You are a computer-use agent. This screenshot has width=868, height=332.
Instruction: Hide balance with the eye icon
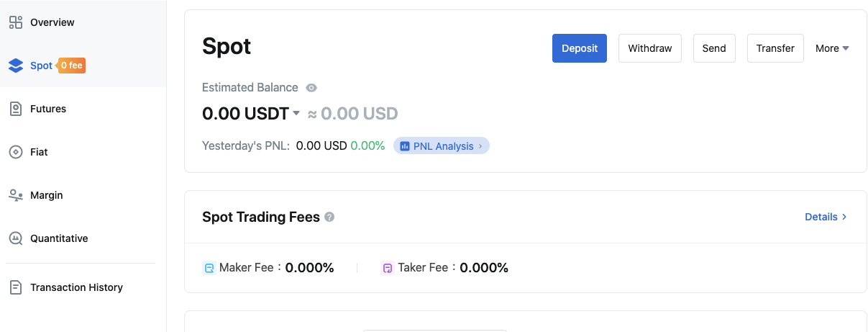point(311,88)
